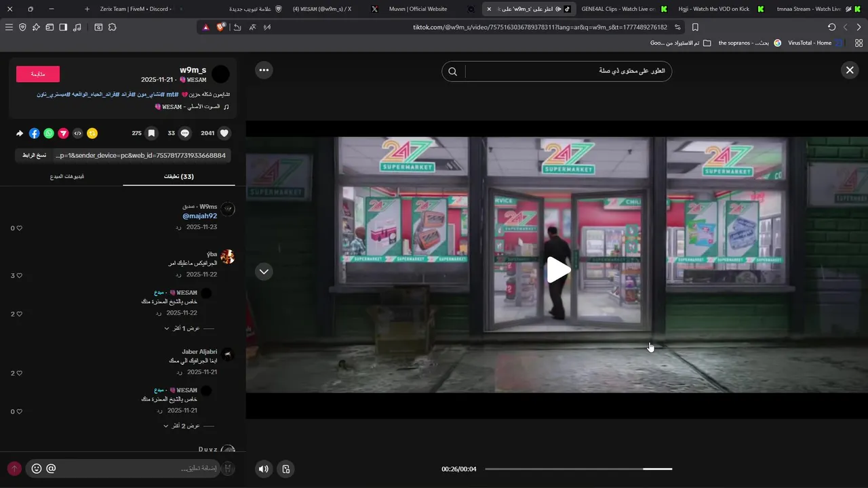This screenshot has height=488, width=868.
Task: Open the media controls music-note icon
Action: (x=77, y=27)
